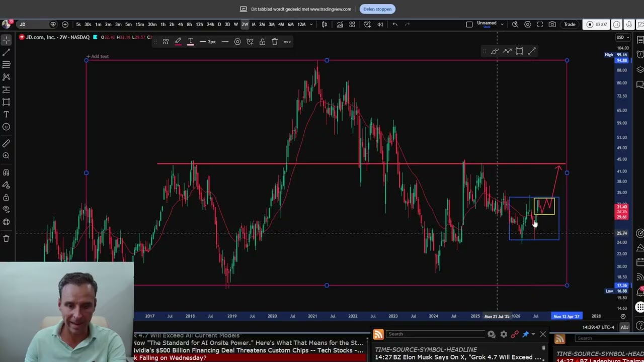Select geometric shapes tool in left sidebar
Image resolution: width=644 pixels, height=362 pixels.
[6, 102]
